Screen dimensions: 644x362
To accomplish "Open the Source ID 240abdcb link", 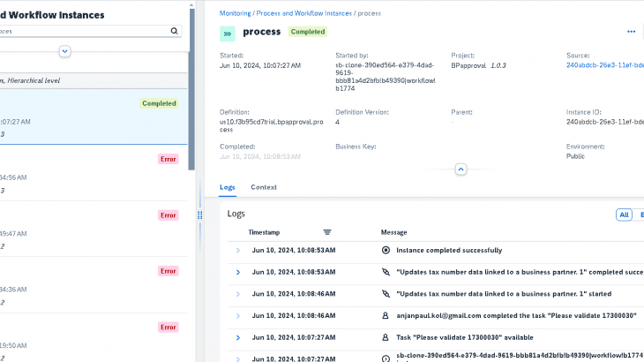I will tap(605, 65).
